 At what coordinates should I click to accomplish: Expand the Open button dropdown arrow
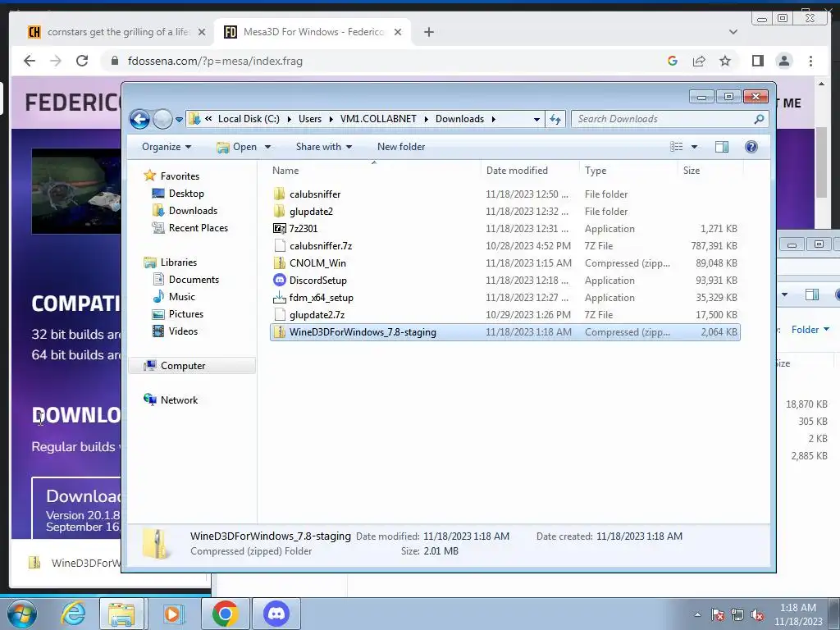coord(268,147)
